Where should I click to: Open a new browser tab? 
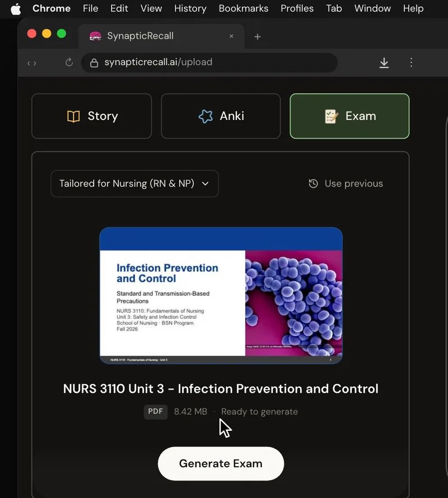coord(258,37)
